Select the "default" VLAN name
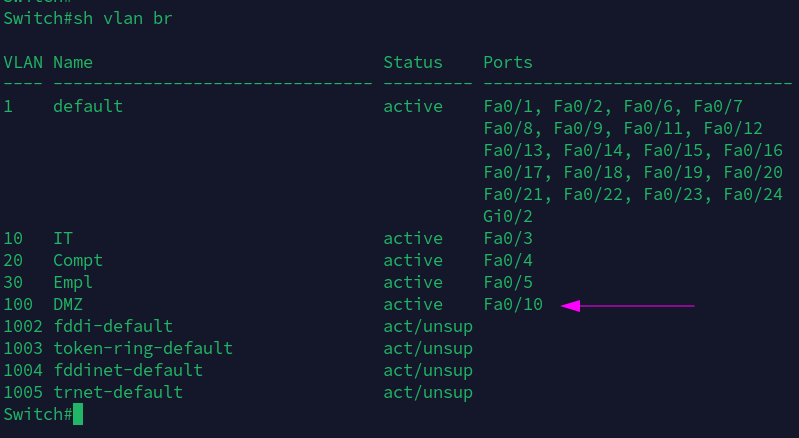The image size is (799, 438). click(88, 106)
